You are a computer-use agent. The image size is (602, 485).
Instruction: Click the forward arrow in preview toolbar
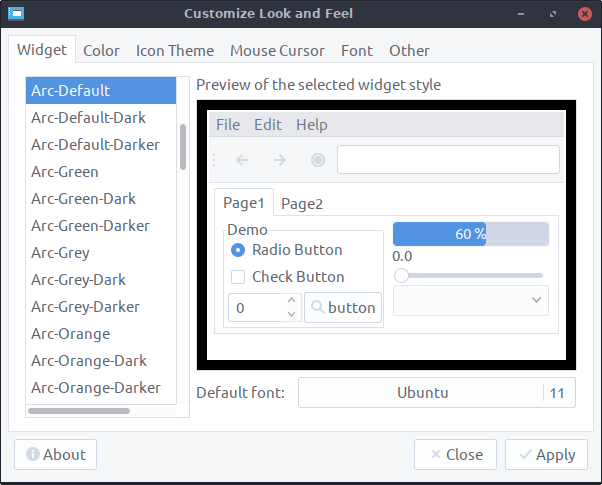(x=280, y=160)
